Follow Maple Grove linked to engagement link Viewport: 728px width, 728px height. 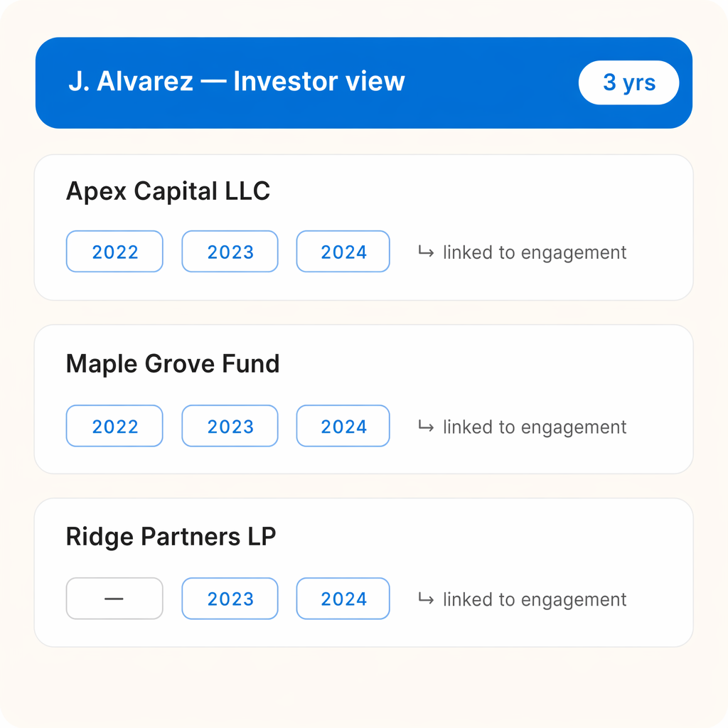[x=535, y=427]
